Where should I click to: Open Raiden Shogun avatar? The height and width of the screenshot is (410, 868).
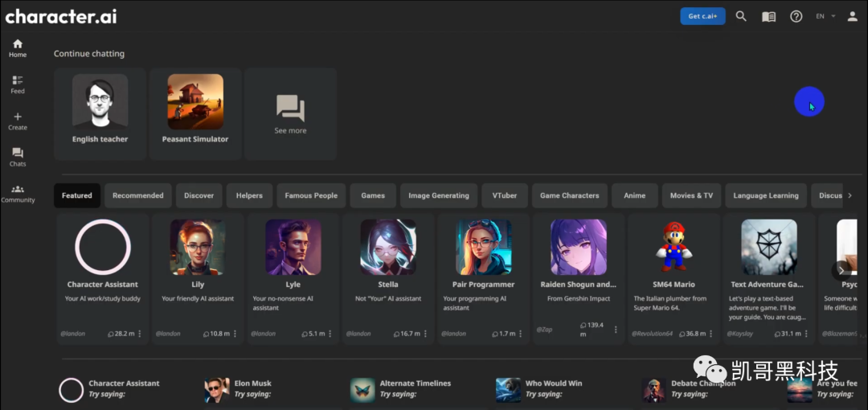[x=579, y=247]
